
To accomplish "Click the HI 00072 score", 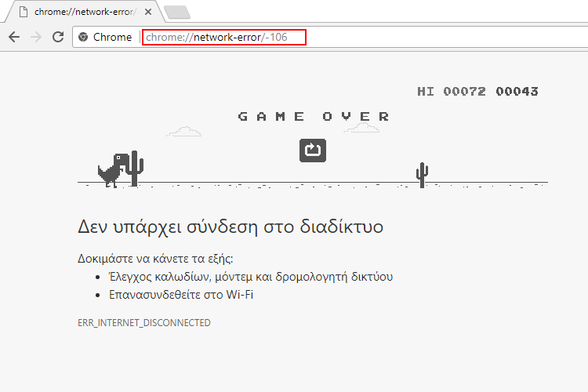I will coord(452,91).
